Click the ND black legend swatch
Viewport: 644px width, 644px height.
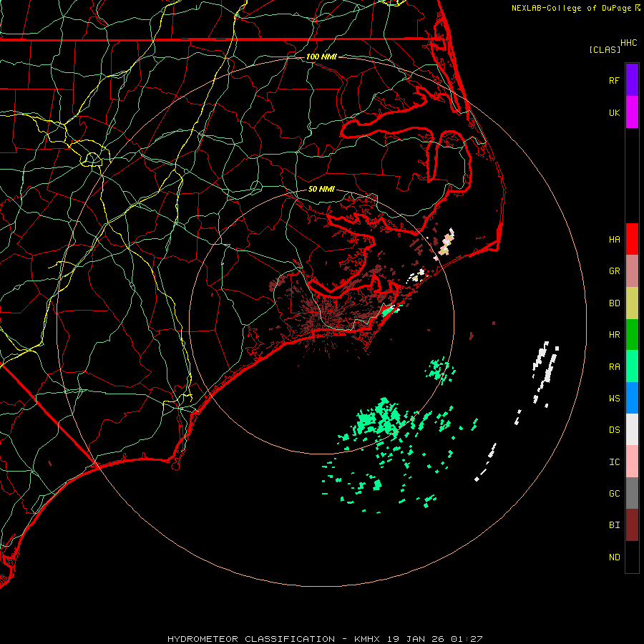point(632,557)
